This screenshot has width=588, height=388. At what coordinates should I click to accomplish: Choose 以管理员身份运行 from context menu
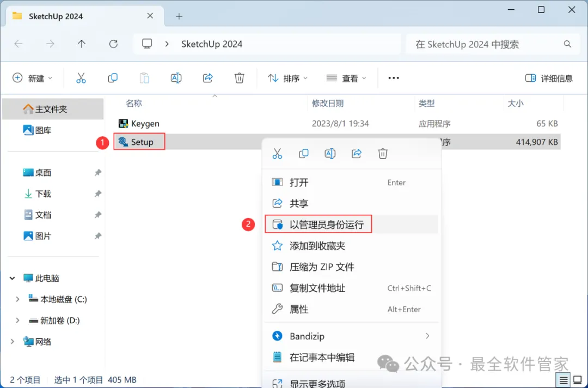pyautogui.click(x=351, y=225)
